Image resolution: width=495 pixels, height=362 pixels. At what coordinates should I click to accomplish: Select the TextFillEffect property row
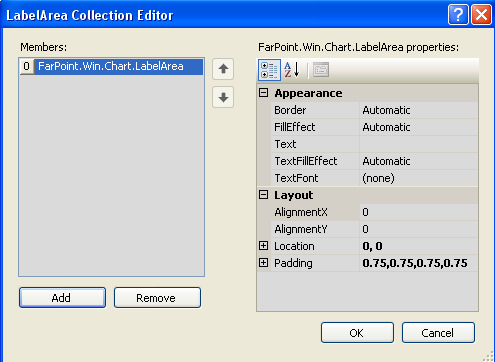pos(374,161)
